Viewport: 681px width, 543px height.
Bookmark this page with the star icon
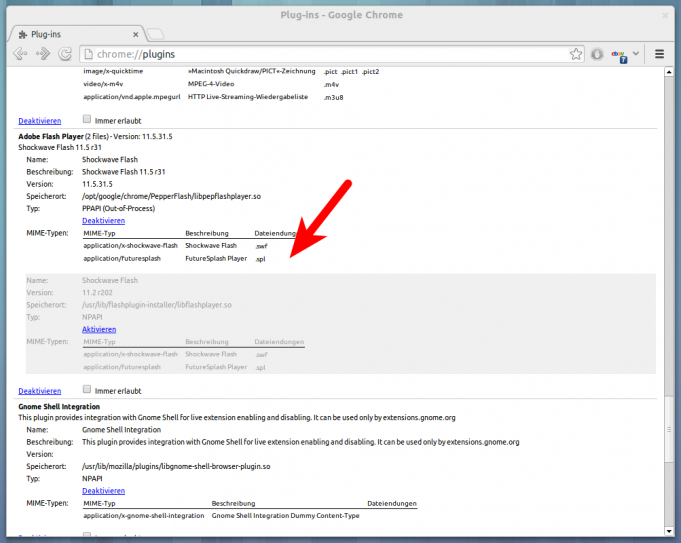coord(576,54)
